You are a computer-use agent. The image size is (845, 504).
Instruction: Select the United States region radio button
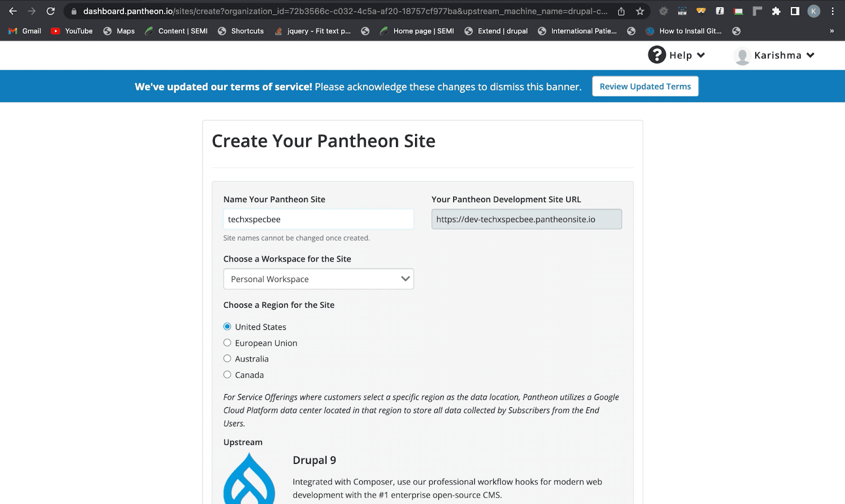coord(227,327)
